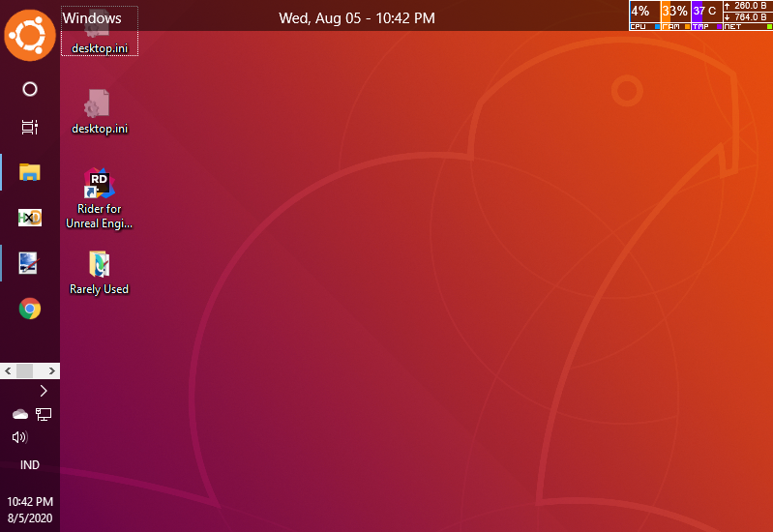The height and width of the screenshot is (532, 773).
Task: Launch the HxD hex editor taskbar icon
Action: [30, 218]
